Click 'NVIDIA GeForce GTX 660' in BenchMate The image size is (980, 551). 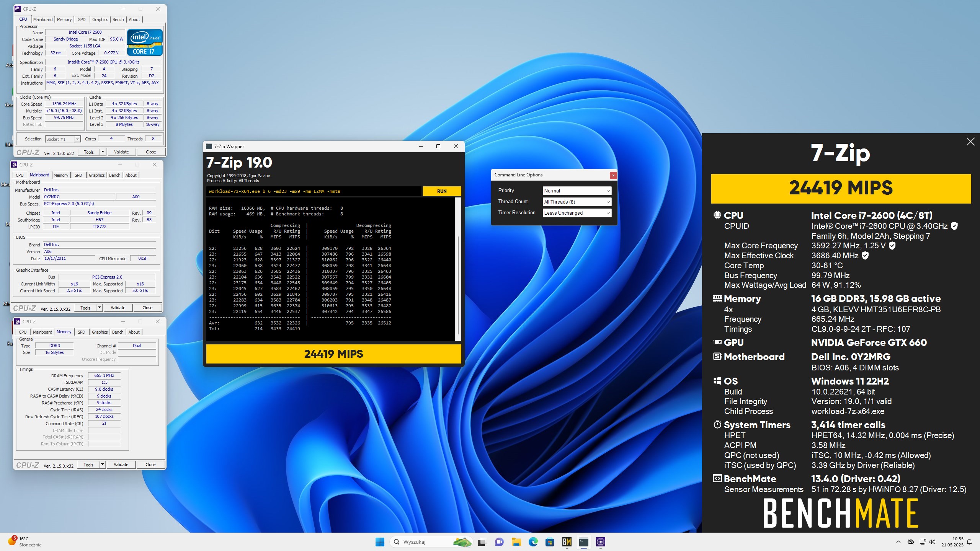coord(869,342)
